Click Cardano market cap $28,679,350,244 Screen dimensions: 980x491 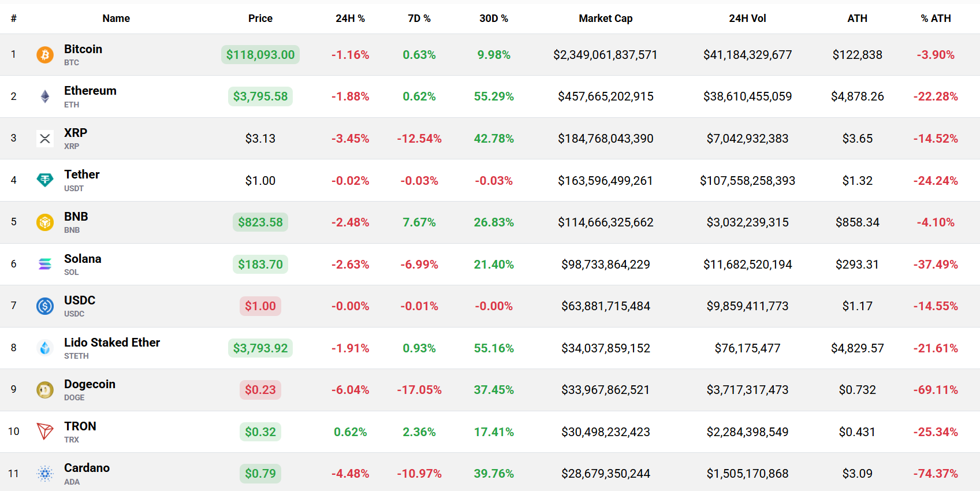point(606,474)
